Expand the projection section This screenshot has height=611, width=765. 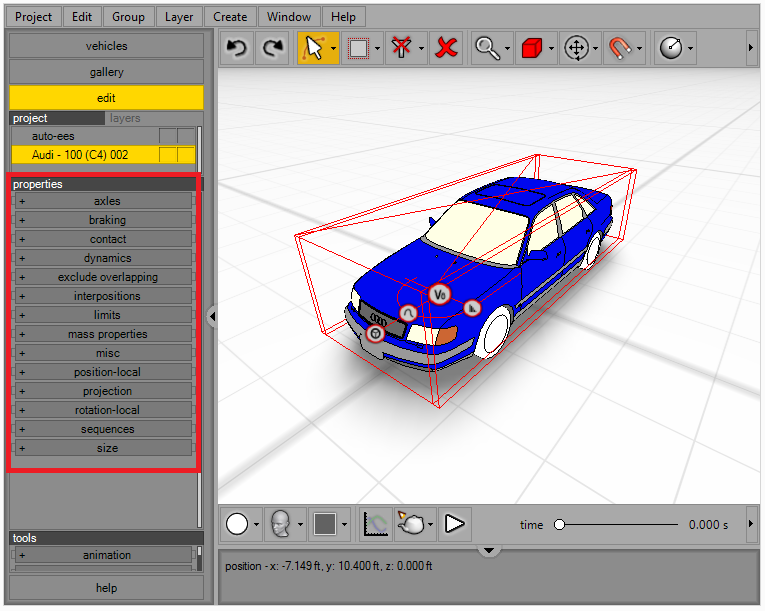pyautogui.click(x=103, y=391)
